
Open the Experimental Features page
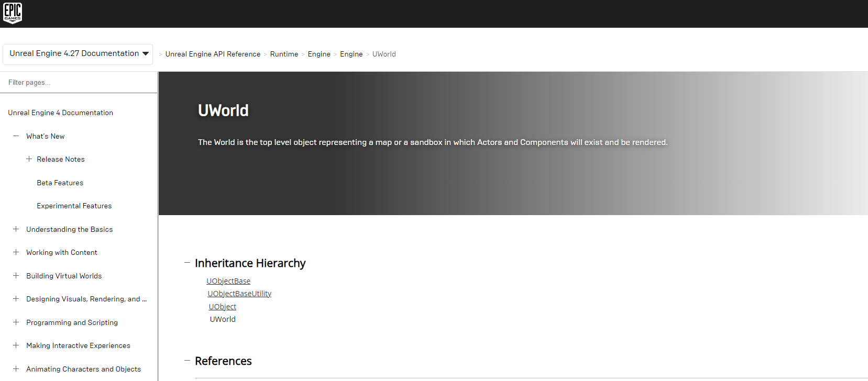(74, 206)
